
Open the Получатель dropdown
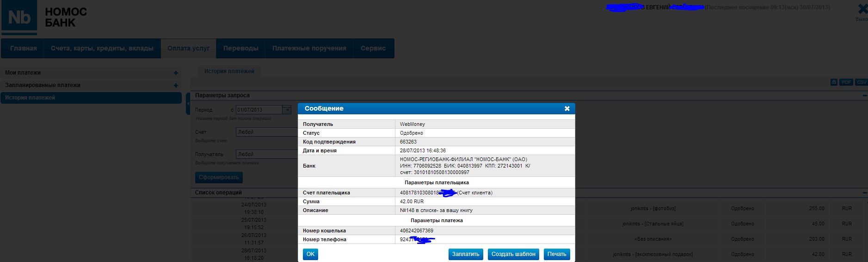point(266,154)
